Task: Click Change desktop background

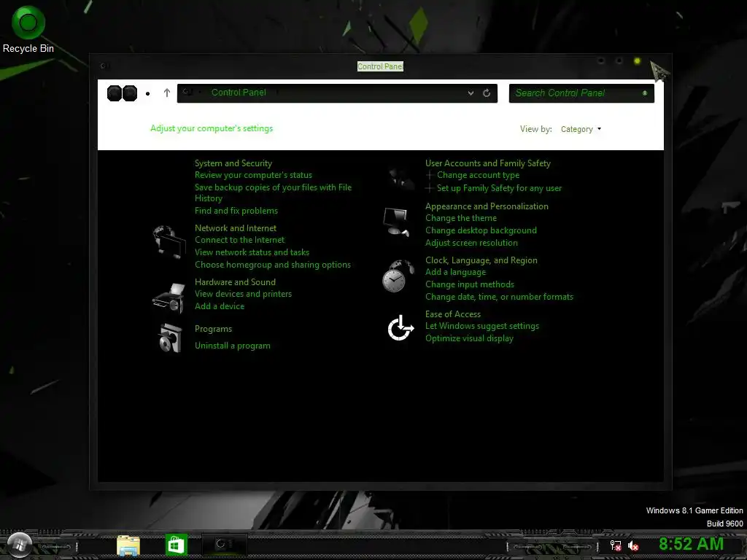Action: pyautogui.click(x=481, y=230)
